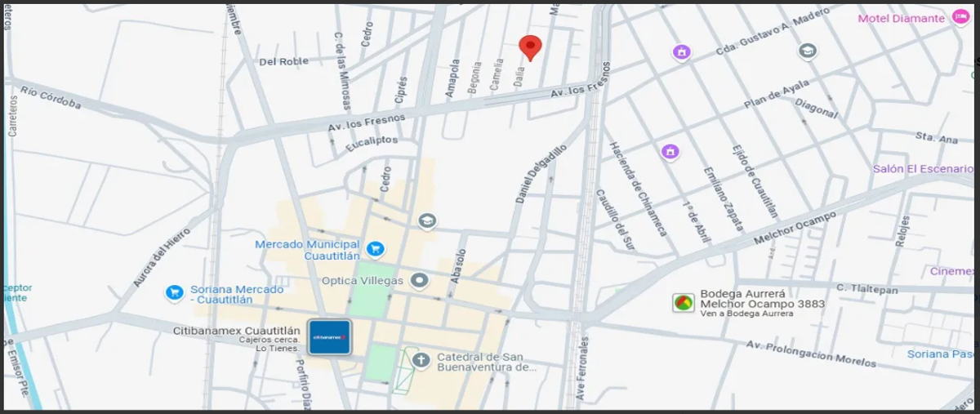980x414 pixels.
Task: Click the Mercado Municipal shopping cart icon
Action: [x=375, y=249]
